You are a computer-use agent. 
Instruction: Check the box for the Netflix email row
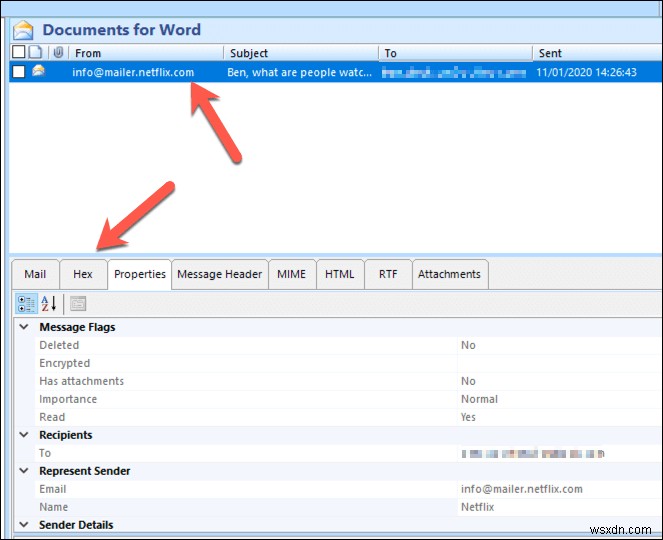(19, 72)
